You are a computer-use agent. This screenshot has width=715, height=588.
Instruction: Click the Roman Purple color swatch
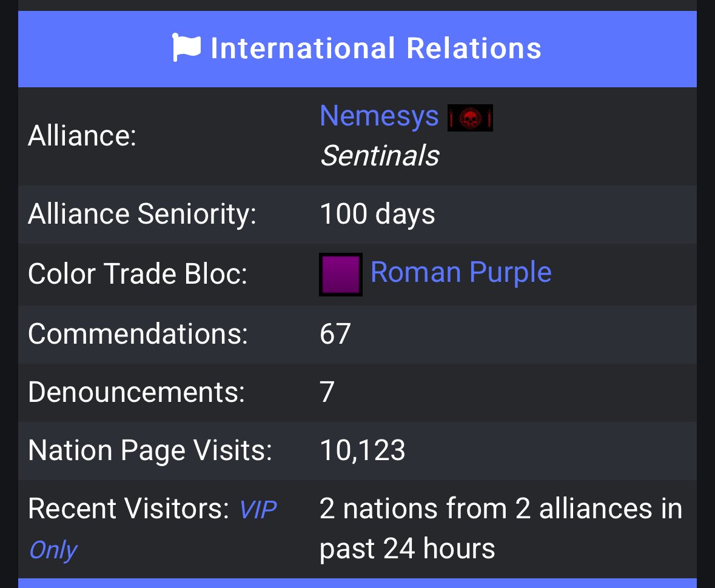341,275
